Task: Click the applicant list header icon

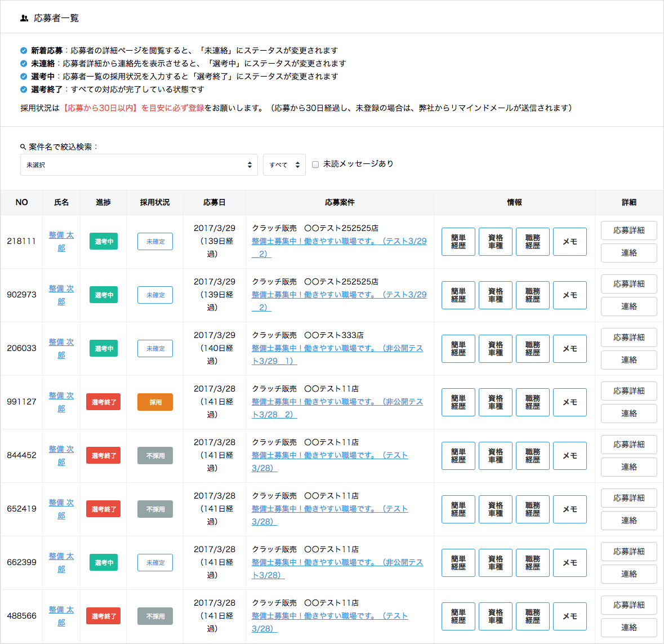Action: point(22,17)
